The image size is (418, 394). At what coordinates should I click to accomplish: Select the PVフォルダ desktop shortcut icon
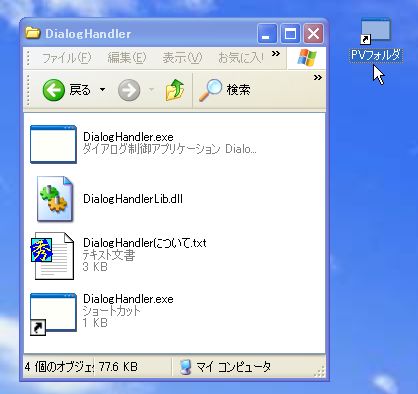[x=376, y=31]
